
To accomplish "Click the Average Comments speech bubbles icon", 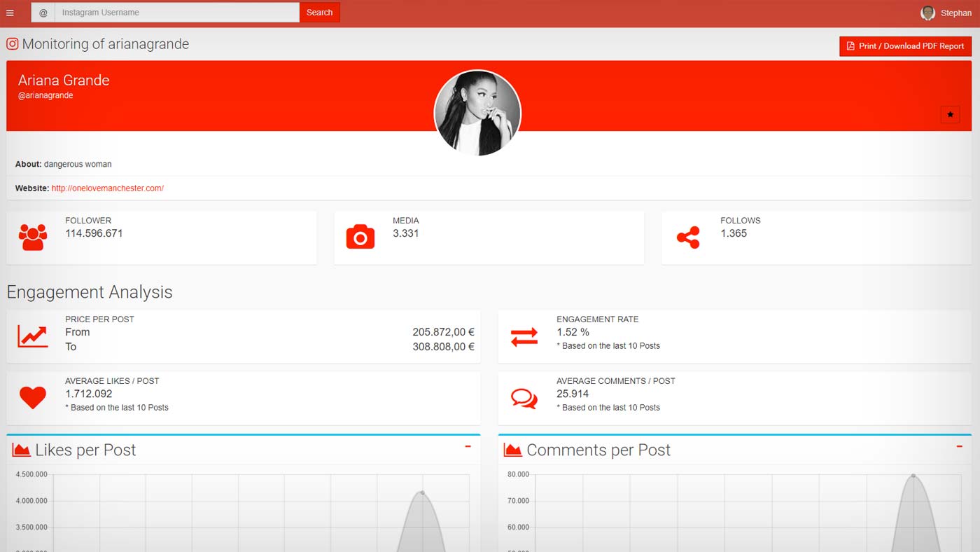I will (524, 399).
